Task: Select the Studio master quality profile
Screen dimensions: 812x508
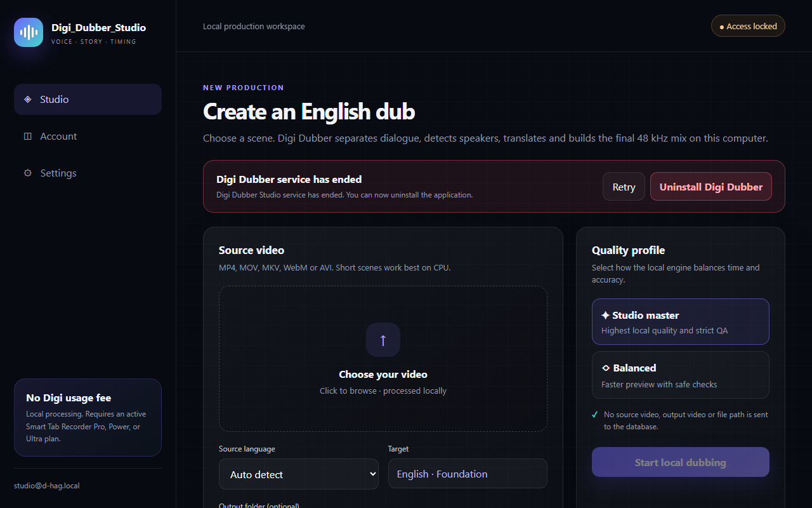Action: [x=681, y=322]
